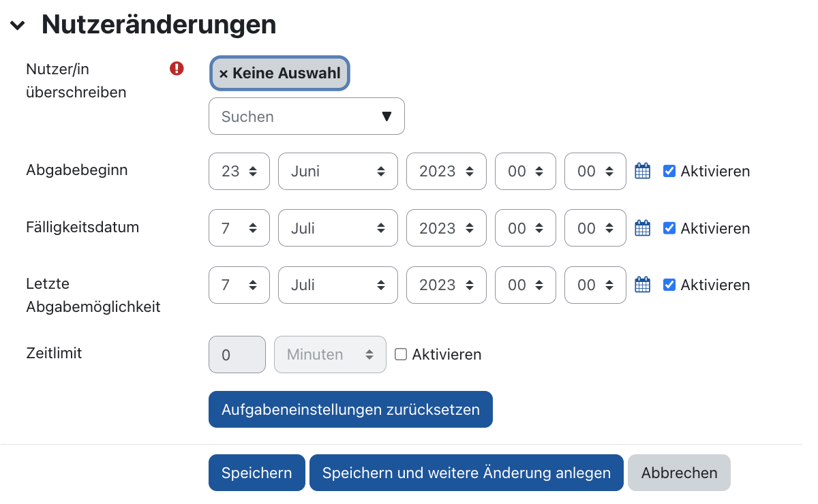This screenshot has height=504, width=818.
Task: Uncheck Aktivieren for Abgabebeginn
Action: click(668, 171)
